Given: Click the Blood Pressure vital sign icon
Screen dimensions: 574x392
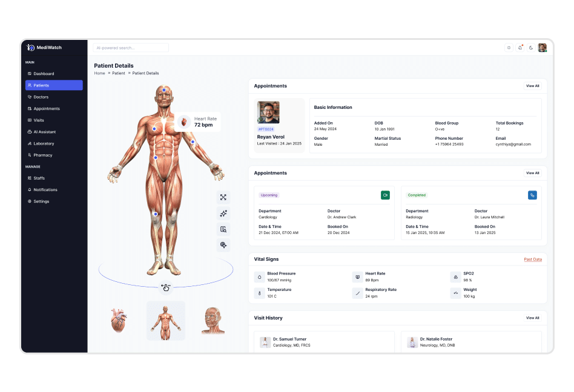Looking at the screenshot, I should point(259,276).
